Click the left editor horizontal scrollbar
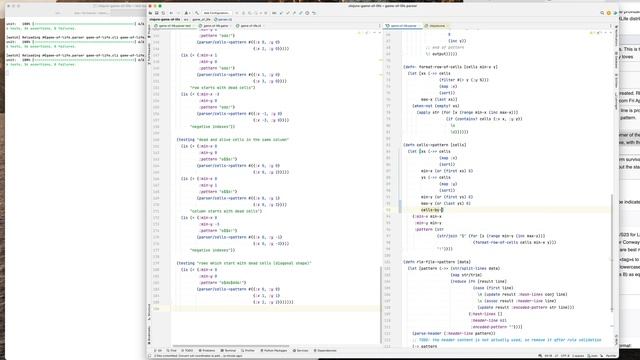Viewport: 640px width, 360px height. point(231,346)
